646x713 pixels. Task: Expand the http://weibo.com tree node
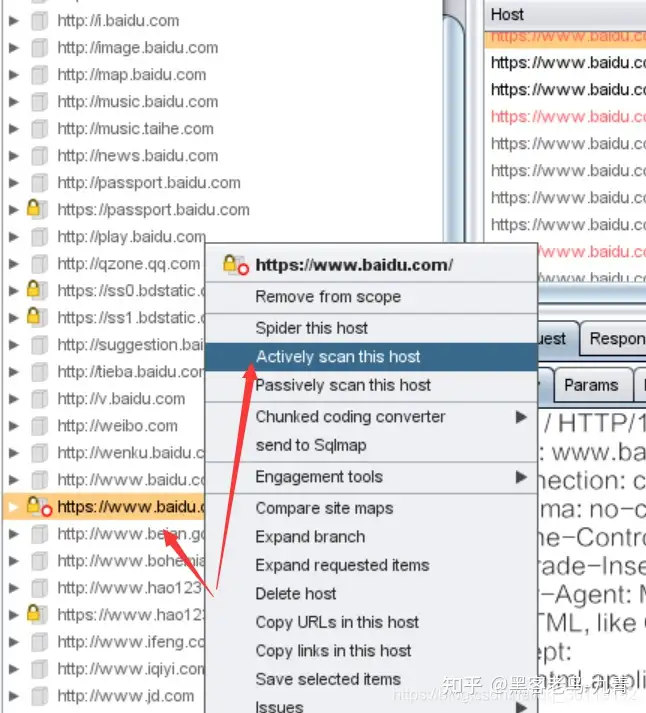[14, 426]
